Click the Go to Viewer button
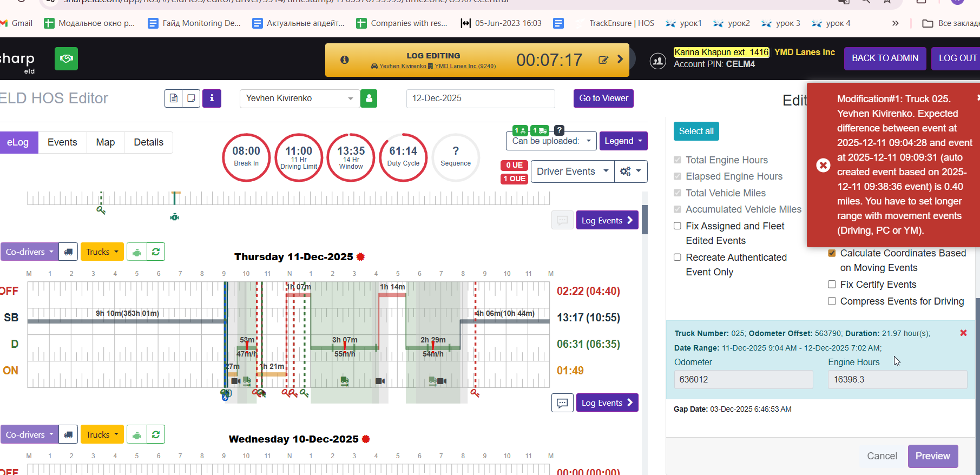Image resolution: width=980 pixels, height=475 pixels. [603, 98]
